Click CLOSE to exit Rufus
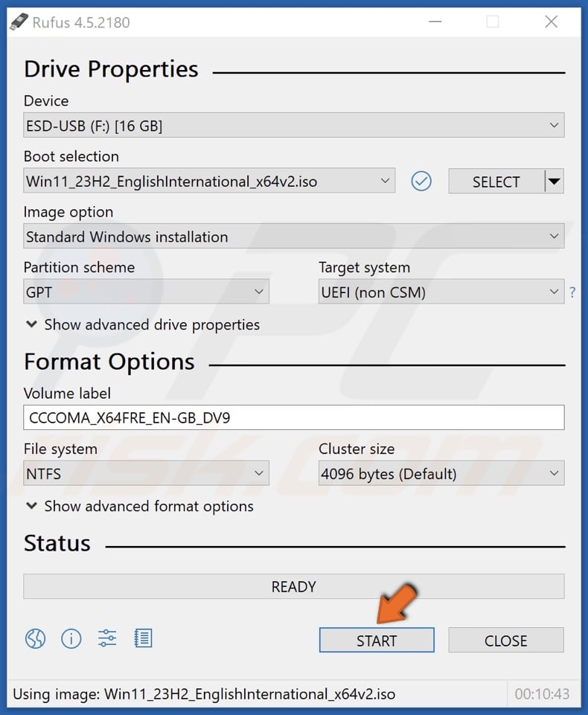588x715 pixels. point(506,640)
